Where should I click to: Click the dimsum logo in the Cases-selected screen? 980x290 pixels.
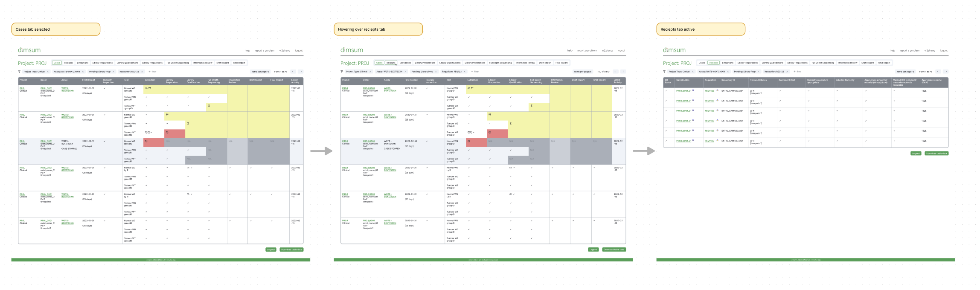point(29,50)
